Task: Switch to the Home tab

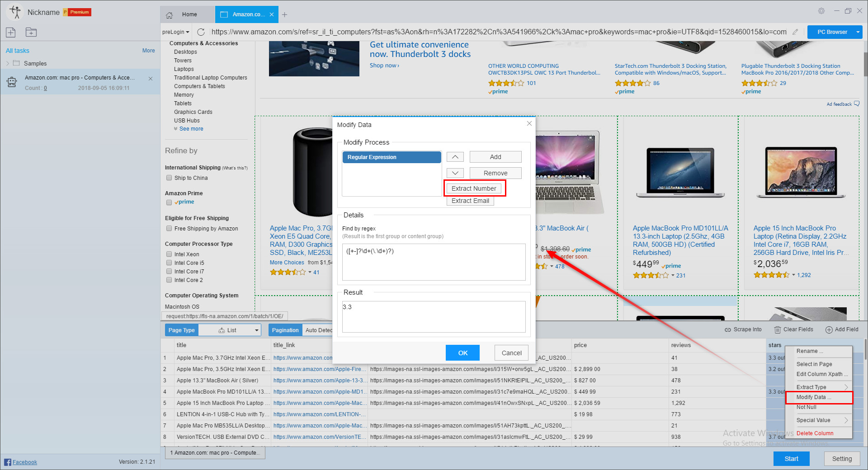Action: tap(187, 14)
